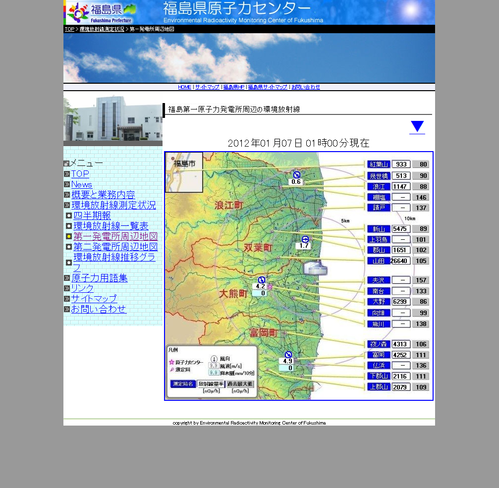The width and height of the screenshot is (499, 488).
Task: Click the 夫沢 station label
Action: click(x=378, y=280)
